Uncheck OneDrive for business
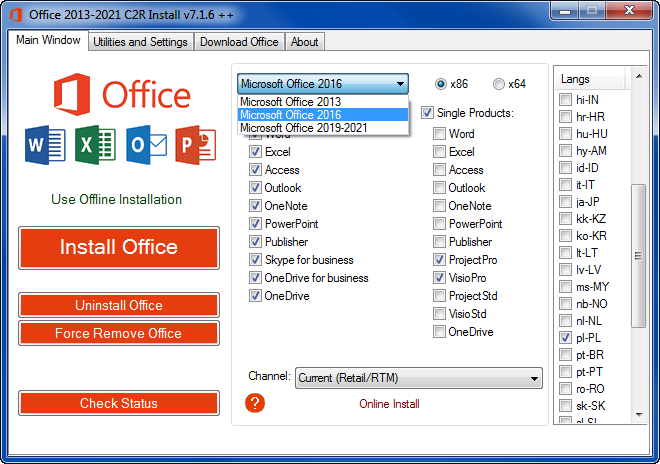Viewport: 660px width, 464px height. [255, 278]
